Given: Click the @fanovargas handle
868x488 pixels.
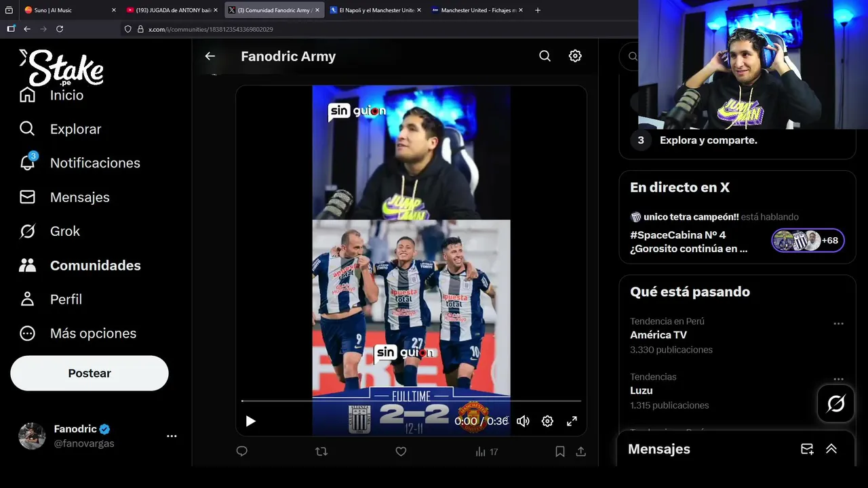Looking at the screenshot, I should [84, 443].
